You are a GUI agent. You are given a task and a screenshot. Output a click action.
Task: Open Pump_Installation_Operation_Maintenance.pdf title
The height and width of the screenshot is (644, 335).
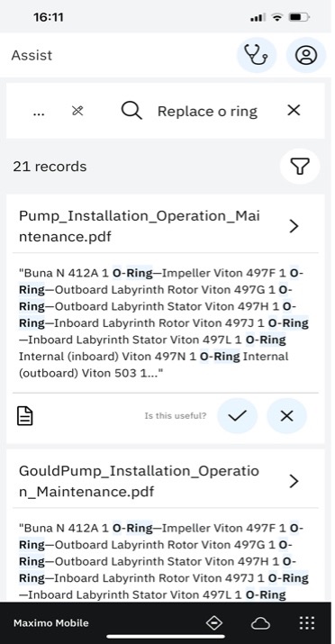(x=140, y=226)
